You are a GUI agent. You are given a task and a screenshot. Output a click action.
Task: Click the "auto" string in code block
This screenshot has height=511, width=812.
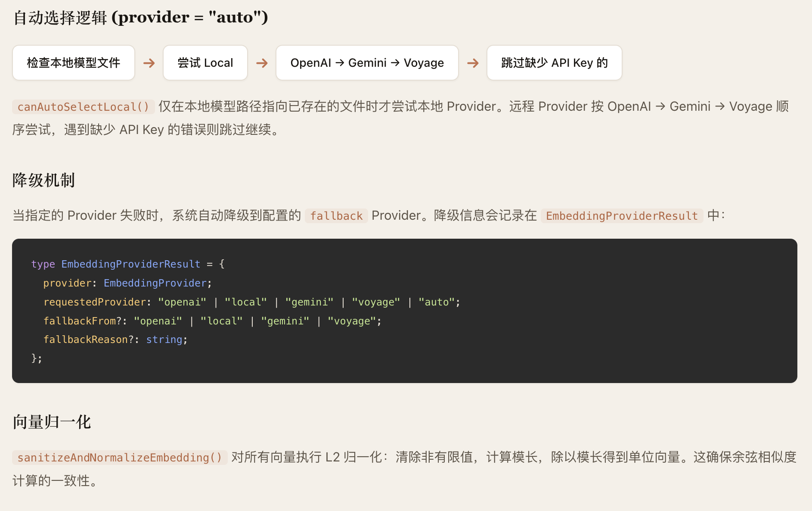[437, 302]
